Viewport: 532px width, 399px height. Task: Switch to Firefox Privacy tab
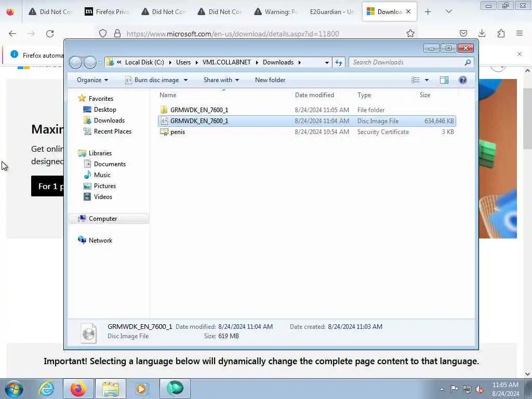click(107, 12)
